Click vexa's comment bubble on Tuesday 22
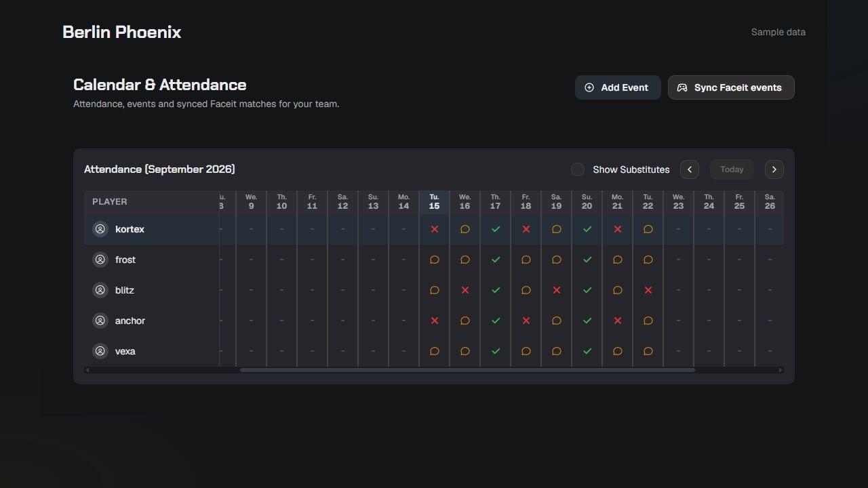The width and height of the screenshot is (868, 488). pyautogui.click(x=648, y=351)
